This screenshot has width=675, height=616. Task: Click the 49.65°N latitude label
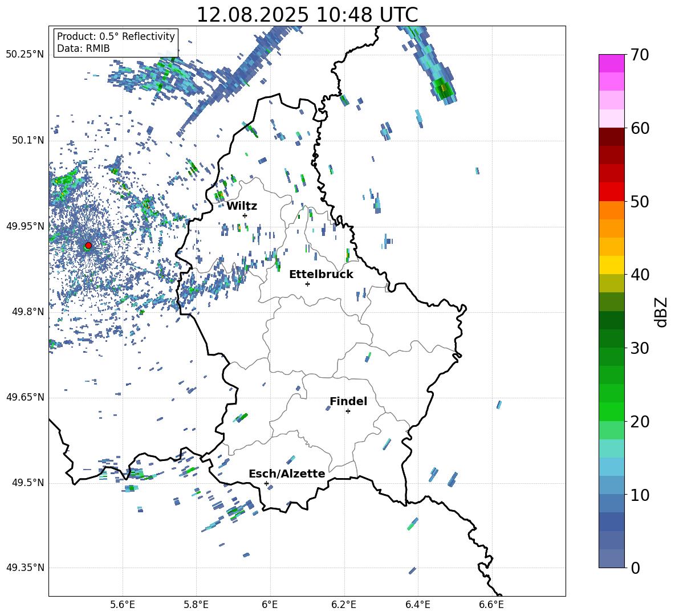25,397
